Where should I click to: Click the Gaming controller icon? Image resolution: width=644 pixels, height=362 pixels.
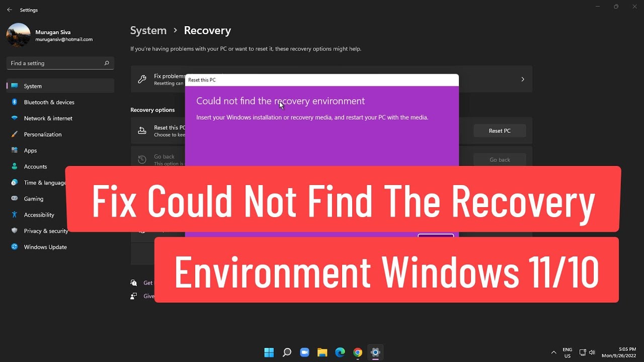pos(14,199)
